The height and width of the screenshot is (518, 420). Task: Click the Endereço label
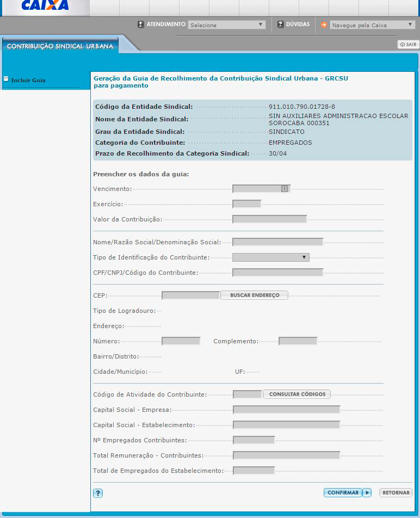(x=109, y=326)
